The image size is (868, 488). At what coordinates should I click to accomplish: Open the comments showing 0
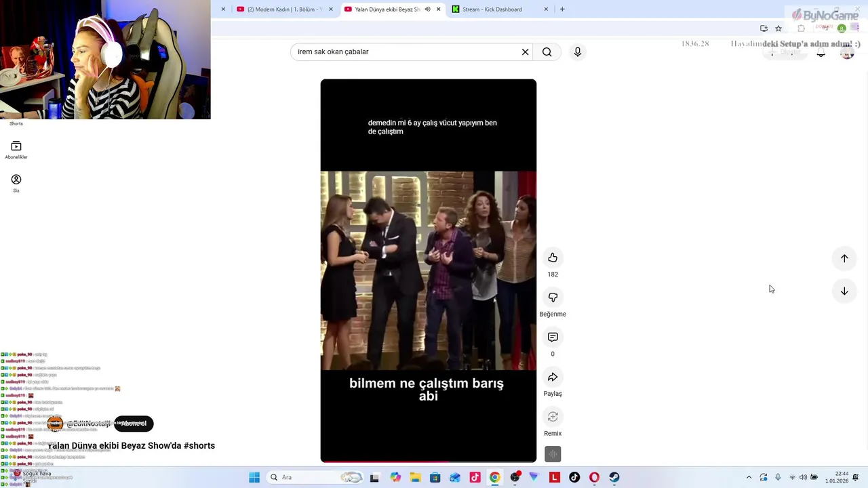click(x=553, y=337)
